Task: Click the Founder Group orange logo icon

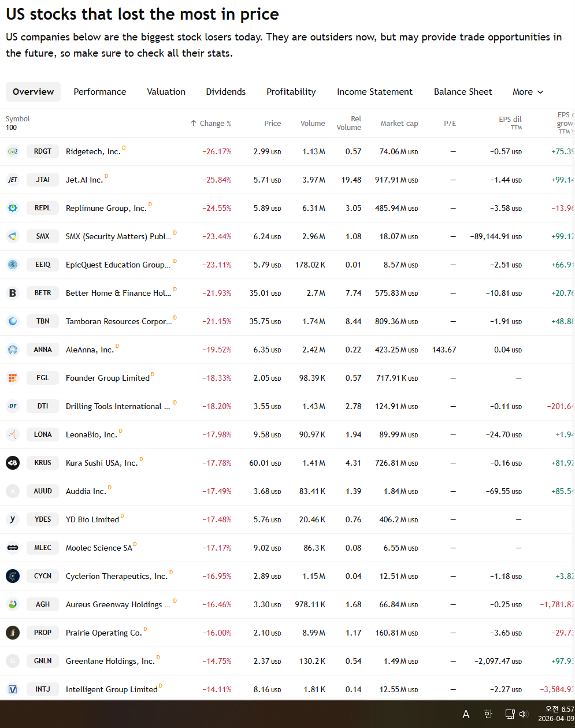Action: coord(13,378)
